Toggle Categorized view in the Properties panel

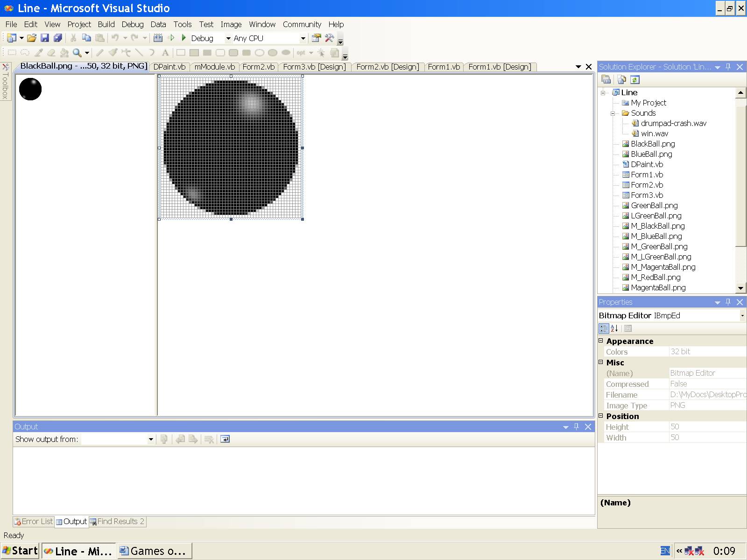[604, 329]
